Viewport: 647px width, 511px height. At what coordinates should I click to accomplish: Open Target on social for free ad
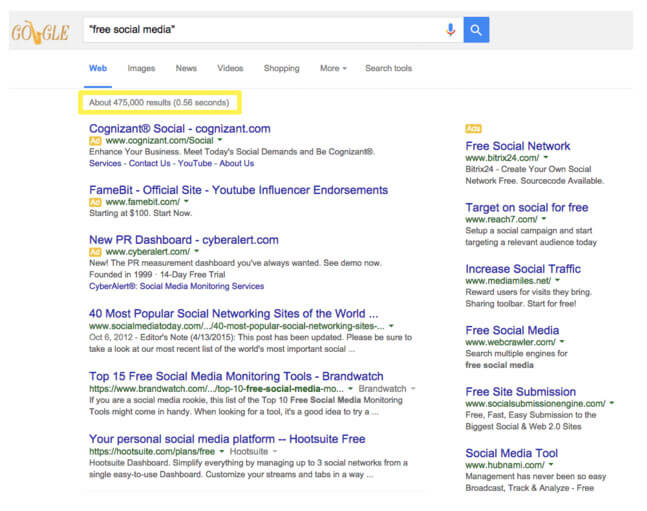click(x=527, y=208)
